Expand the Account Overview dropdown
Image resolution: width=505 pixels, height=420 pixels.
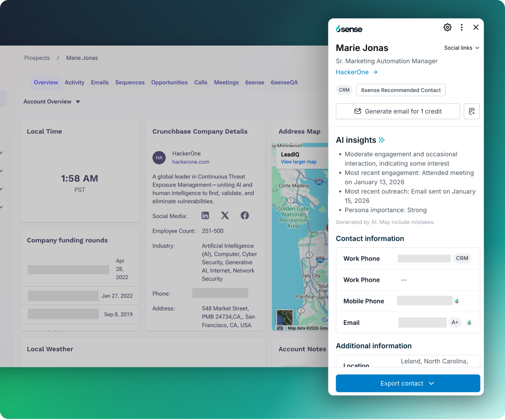[52, 101]
